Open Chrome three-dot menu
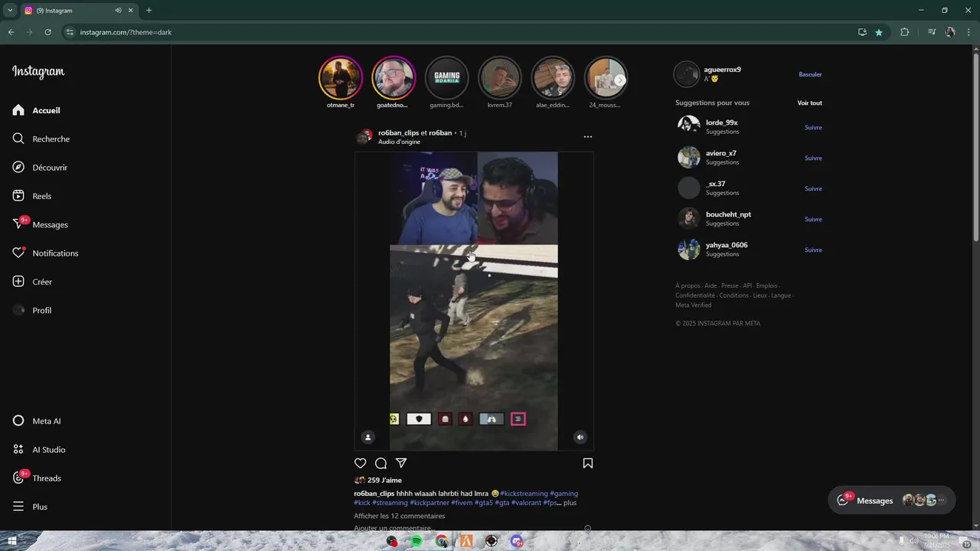980x551 pixels. coord(969,32)
